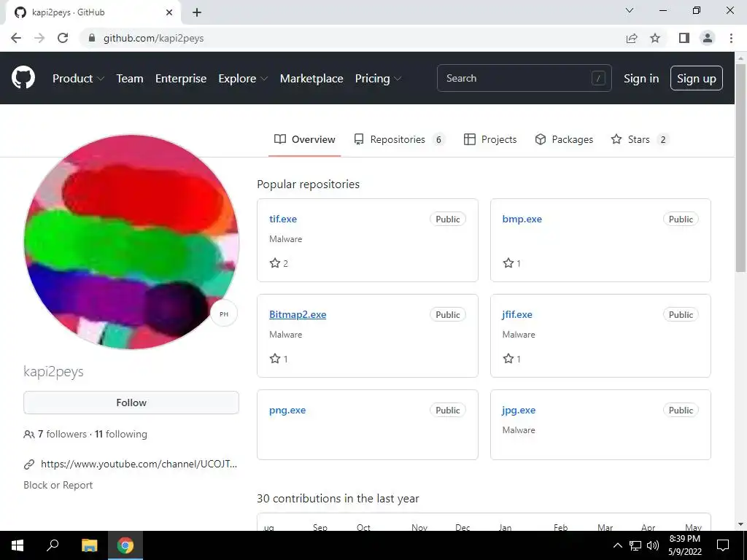The width and height of the screenshot is (747, 560).
Task: Click the Sign up button
Action: (x=697, y=78)
